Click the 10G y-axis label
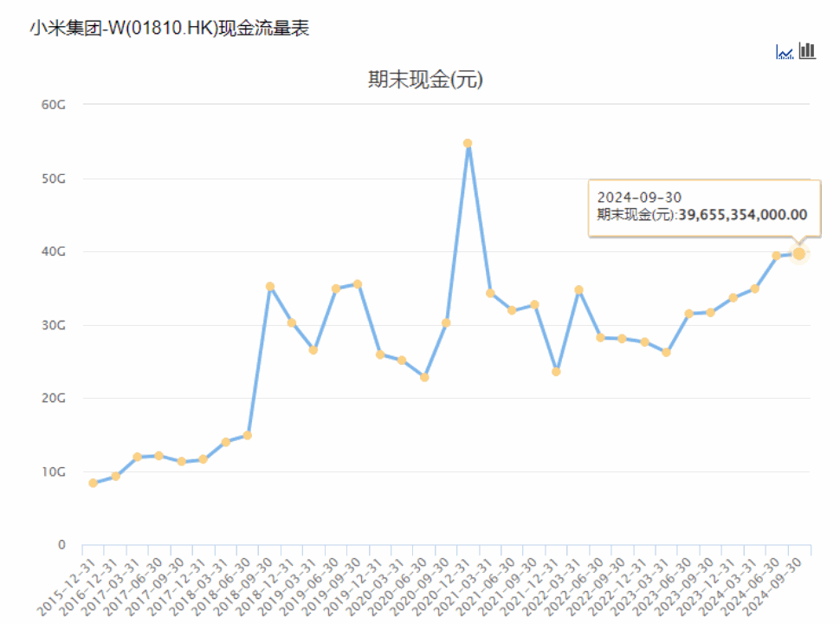 pyautogui.click(x=53, y=472)
